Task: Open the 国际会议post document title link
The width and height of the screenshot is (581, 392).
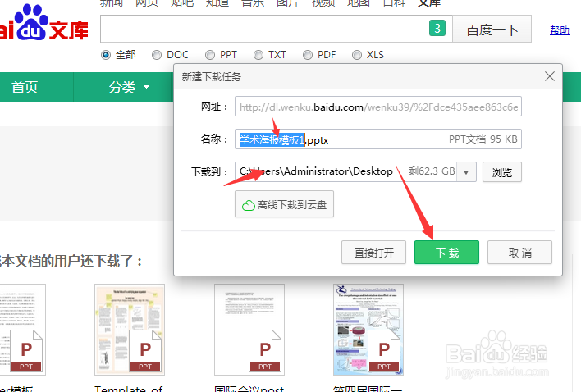Action: tap(249, 388)
